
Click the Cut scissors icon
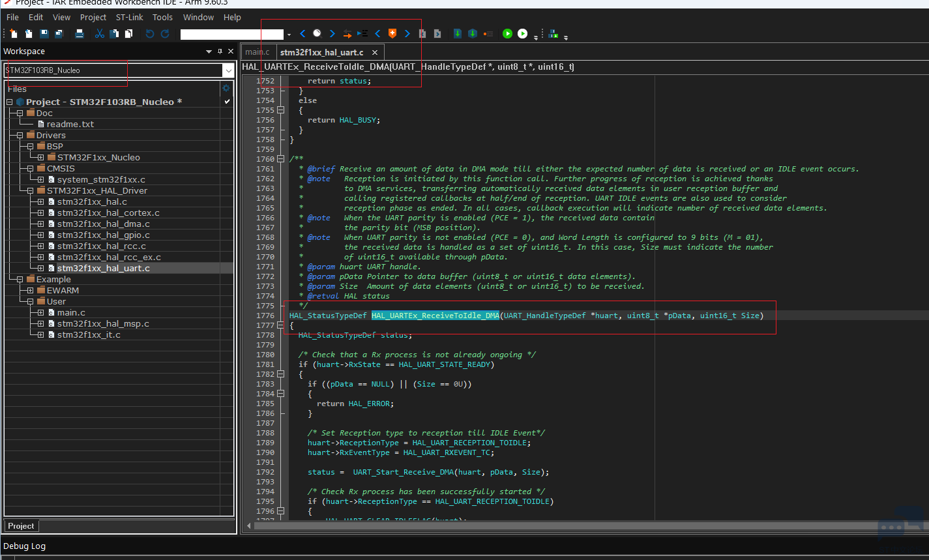(x=100, y=34)
